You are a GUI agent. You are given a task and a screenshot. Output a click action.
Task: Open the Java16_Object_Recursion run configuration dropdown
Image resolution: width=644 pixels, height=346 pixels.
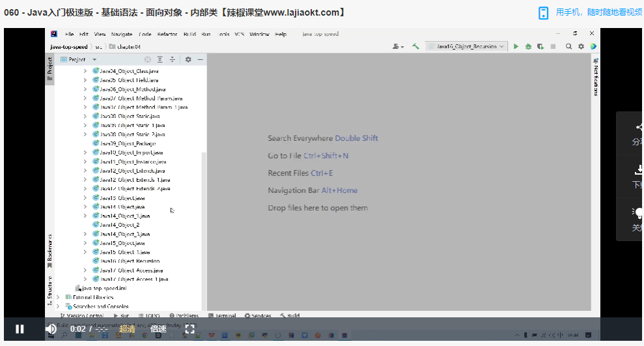[467, 46]
